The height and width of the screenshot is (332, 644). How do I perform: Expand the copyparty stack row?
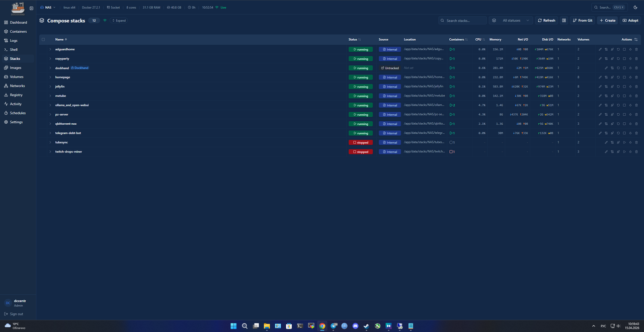click(50, 59)
